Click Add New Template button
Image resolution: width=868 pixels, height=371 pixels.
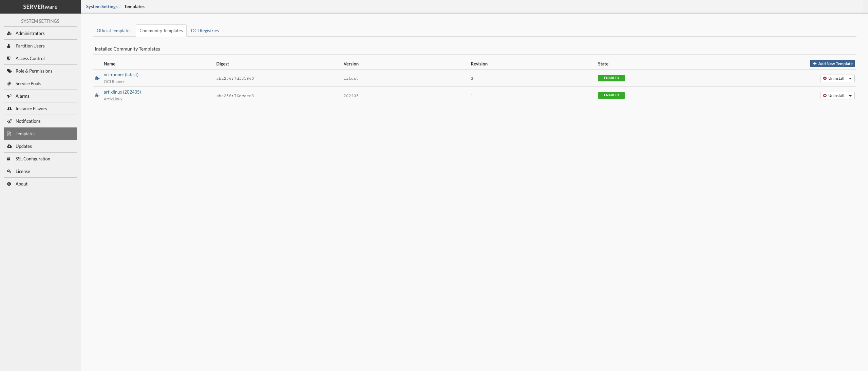[x=832, y=63]
